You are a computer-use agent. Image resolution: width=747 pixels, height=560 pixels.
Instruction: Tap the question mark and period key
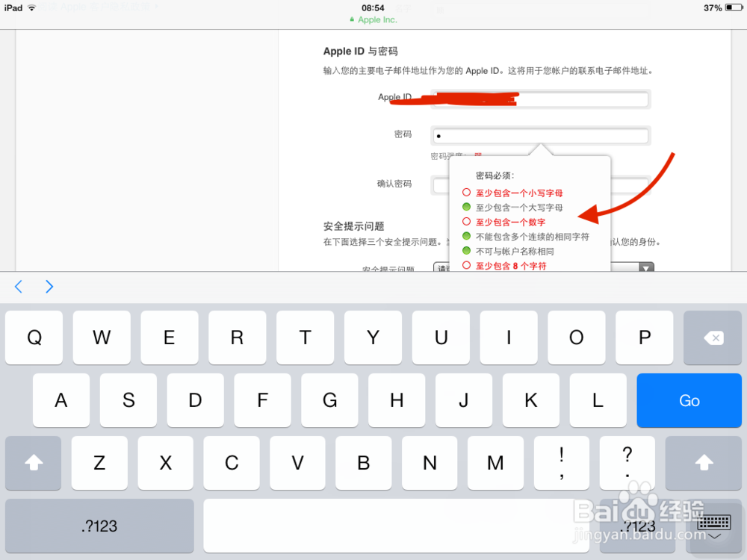coord(627,462)
